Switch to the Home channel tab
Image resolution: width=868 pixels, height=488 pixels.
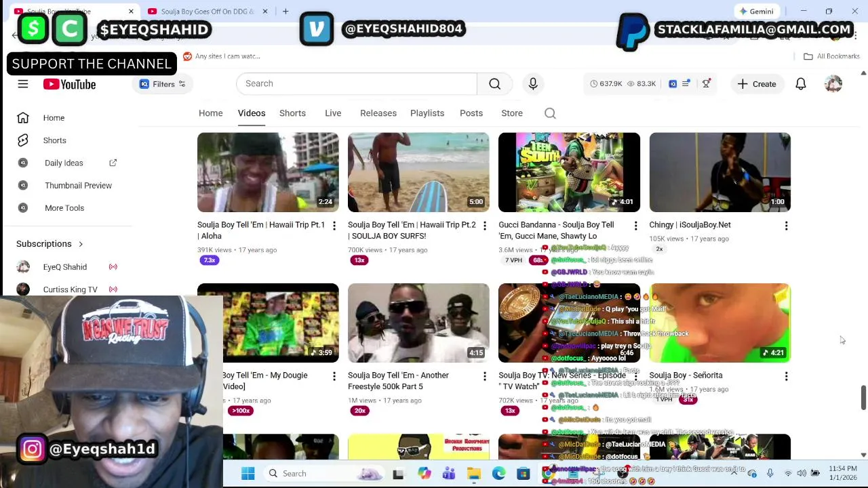click(x=210, y=113)
